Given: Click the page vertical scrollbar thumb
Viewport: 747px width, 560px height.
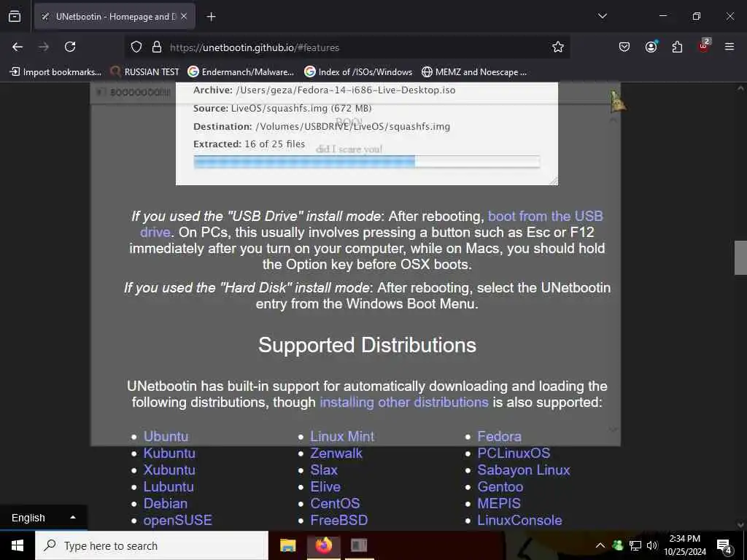Looking at the screenshot, I should [x=740, y=257].
